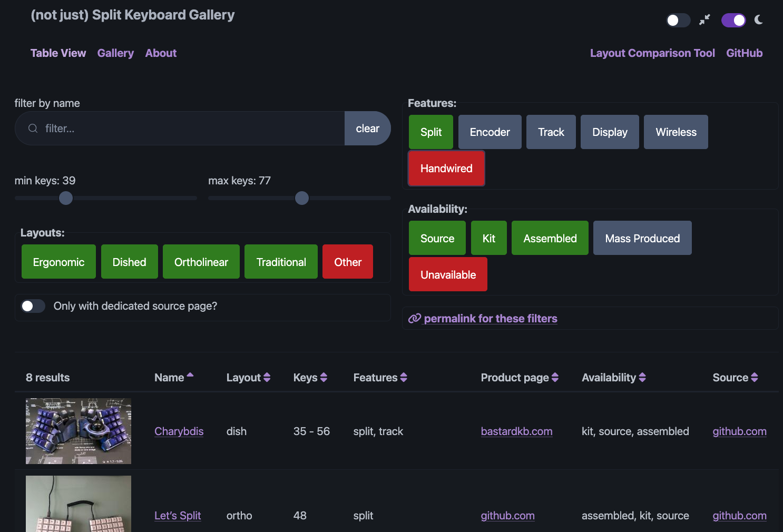The height and width of the screenshot is (532, 783).
Task: Sort table by Availability column
Action: coord(642,378)
